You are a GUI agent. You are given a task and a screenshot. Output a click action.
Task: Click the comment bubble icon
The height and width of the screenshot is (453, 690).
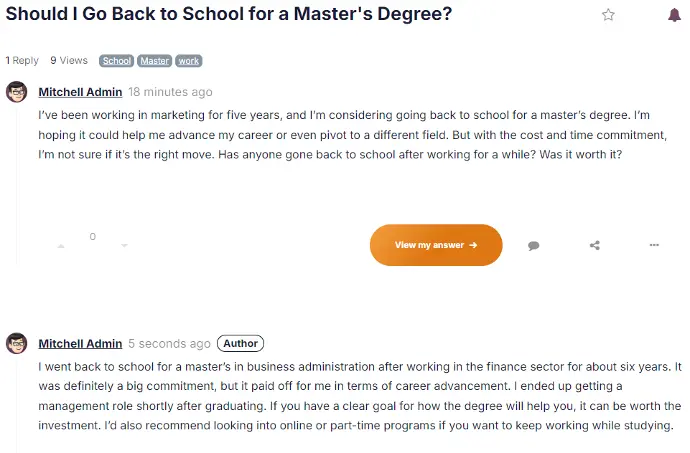click(534, 245)
